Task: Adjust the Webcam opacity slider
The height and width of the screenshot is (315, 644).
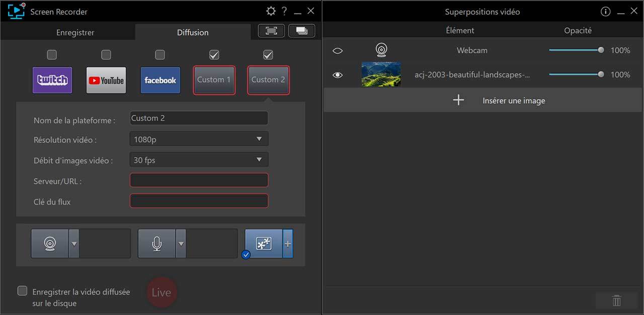Action: click(x=577, y=50)
